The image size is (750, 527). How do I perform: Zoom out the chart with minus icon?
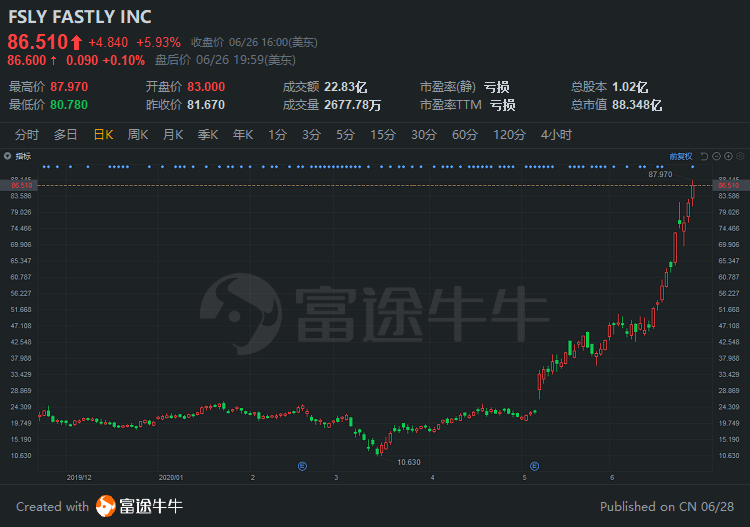click(716, 156)
